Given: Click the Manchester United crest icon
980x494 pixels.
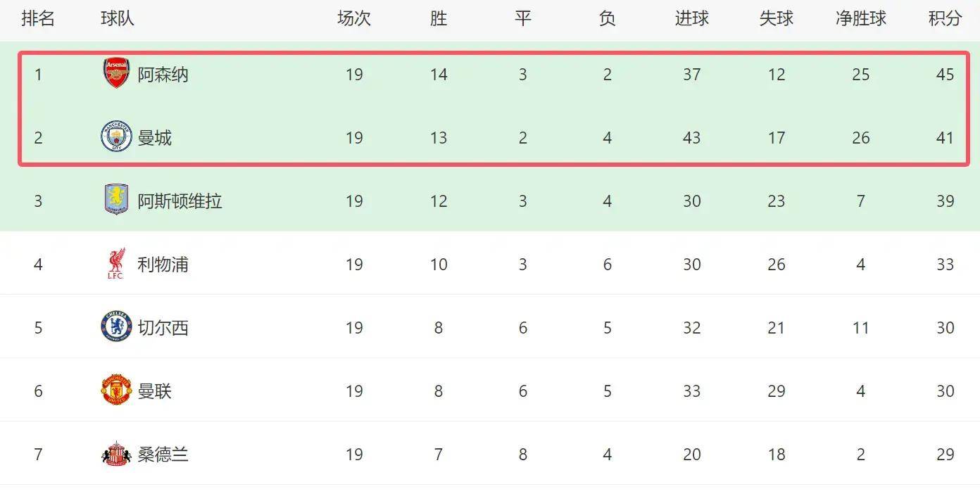Looking at the screenshot, I should point(116,391).
